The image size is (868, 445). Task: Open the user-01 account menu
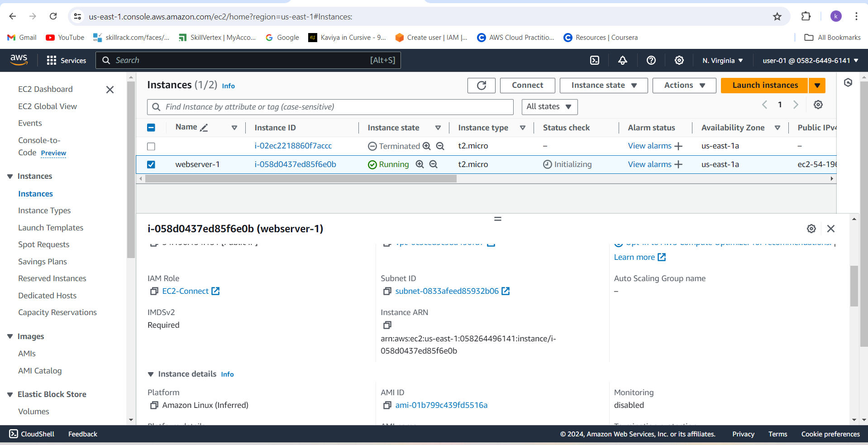(x=811, y=61)
